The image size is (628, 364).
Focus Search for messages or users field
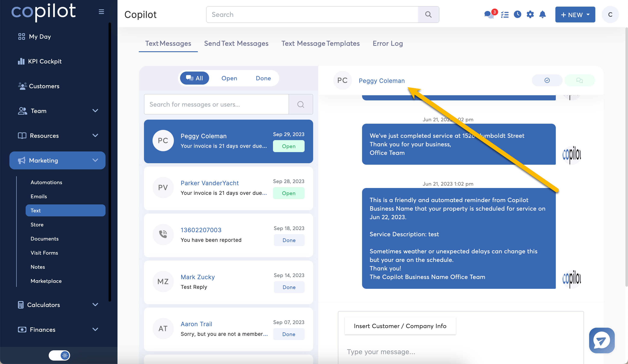point(216,104)
